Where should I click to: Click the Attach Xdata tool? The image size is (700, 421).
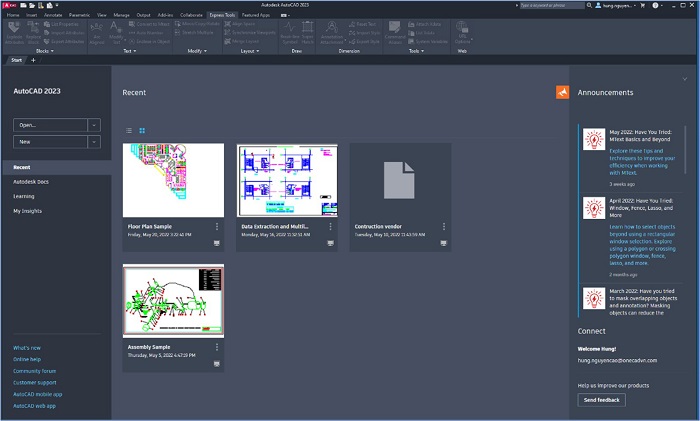(x=424, y=24)
